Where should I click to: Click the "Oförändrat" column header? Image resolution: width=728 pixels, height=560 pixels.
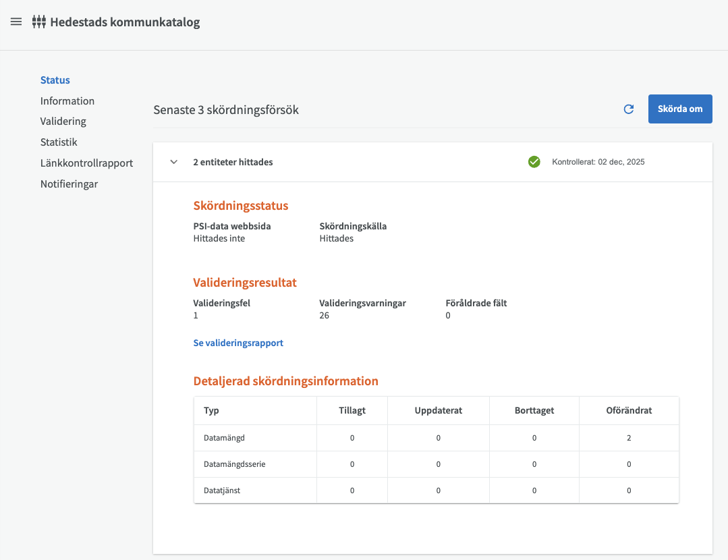click(629, 410)
